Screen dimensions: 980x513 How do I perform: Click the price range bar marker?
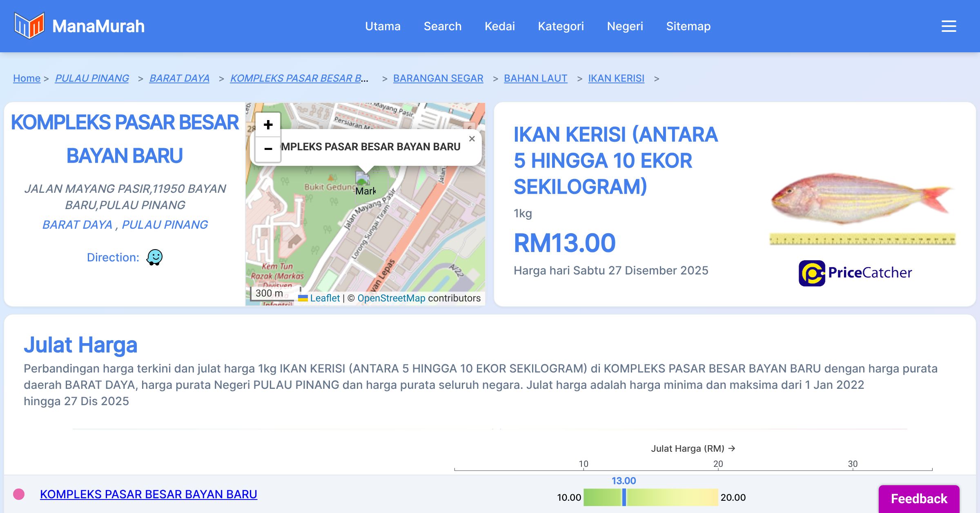(x=624, y=497)
